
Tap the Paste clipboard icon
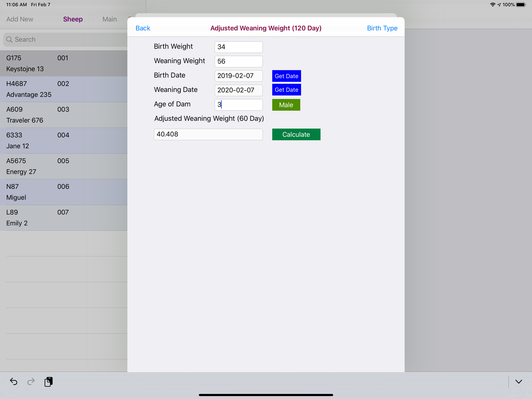[48, 382]
